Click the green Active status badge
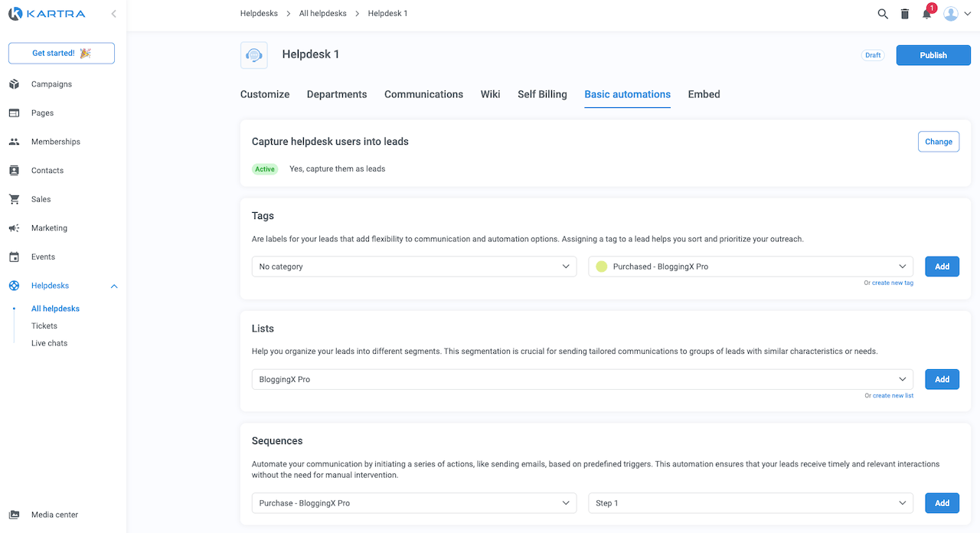The width and height of the screenshot is (980, 533). click(265, 169)
